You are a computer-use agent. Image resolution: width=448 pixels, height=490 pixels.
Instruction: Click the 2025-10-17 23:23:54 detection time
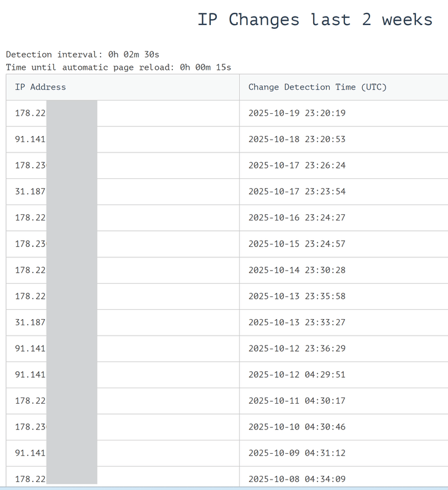click(297, 192)
